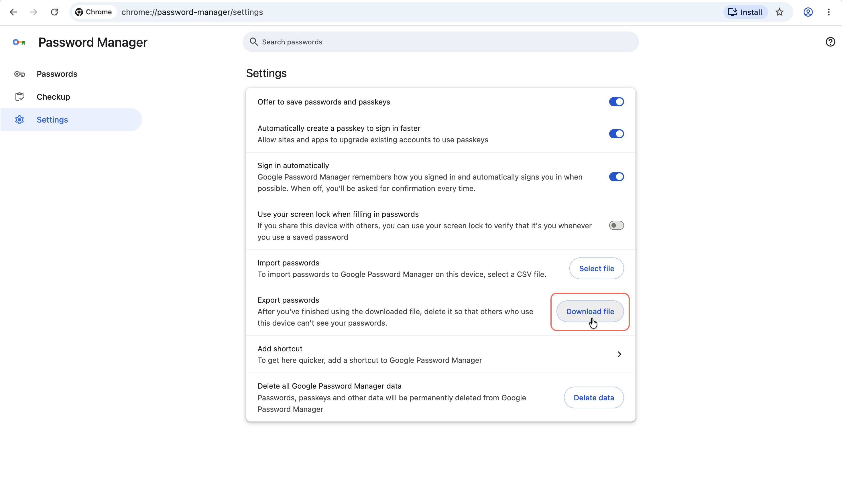Click the Import passwords label
Viewport: 842px width, 504px height.
point(288,263)
